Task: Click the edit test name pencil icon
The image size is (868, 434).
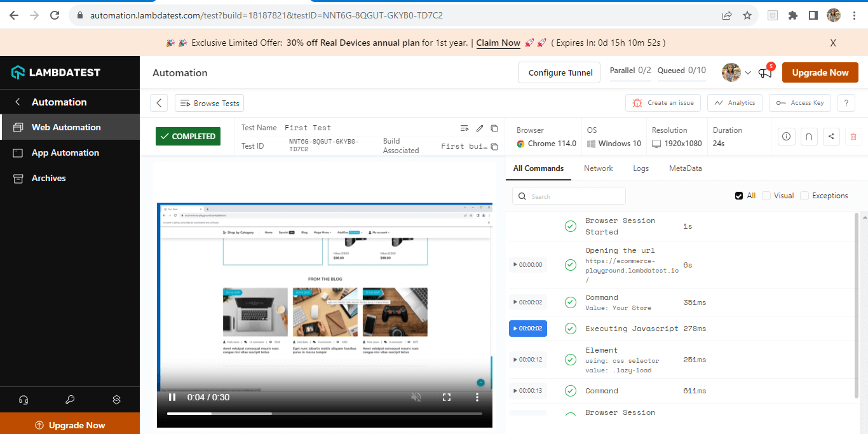Action: click(480, 128)
